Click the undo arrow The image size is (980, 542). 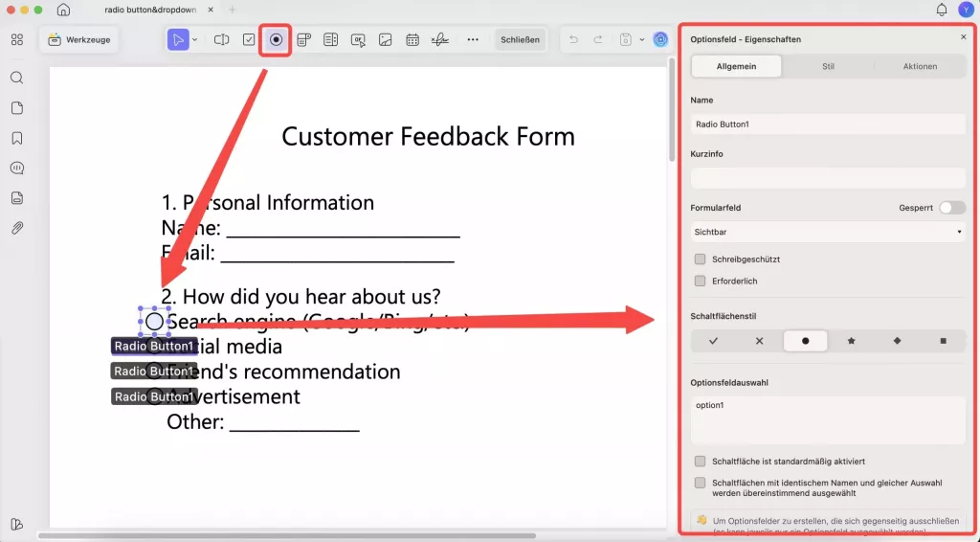pos(573,39)
